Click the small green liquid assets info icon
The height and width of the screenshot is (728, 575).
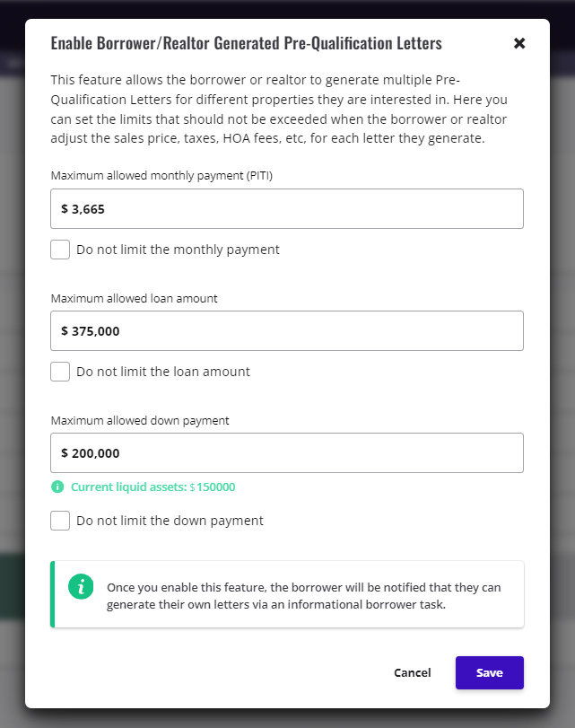57,487
